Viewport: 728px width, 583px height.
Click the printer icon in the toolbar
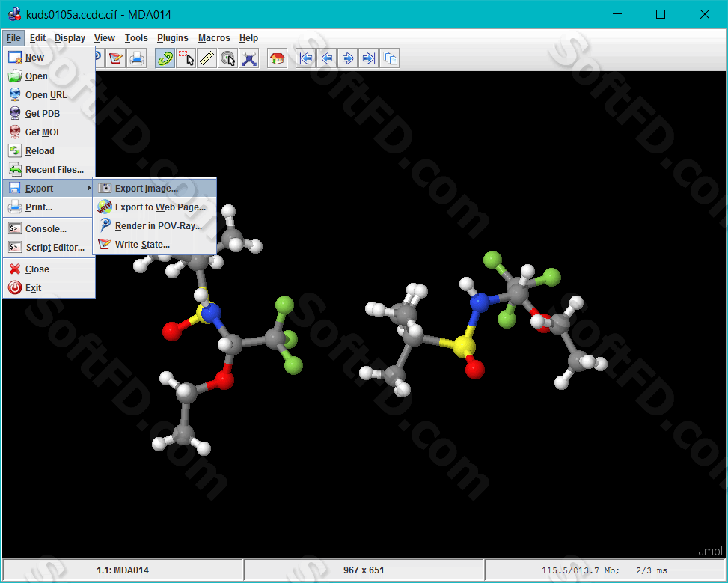tap(137, 58)
